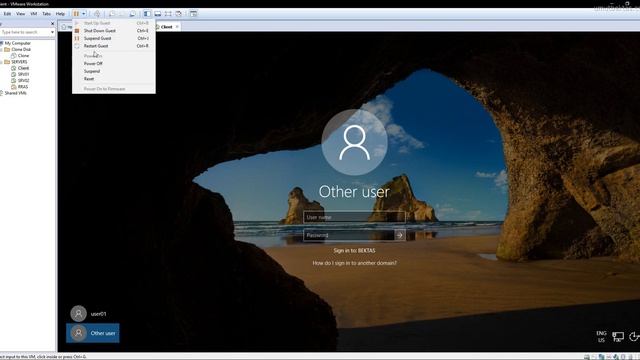This screenshot has width=640, height=360.
Task: Click the library search field
Action: coord(24,32)
